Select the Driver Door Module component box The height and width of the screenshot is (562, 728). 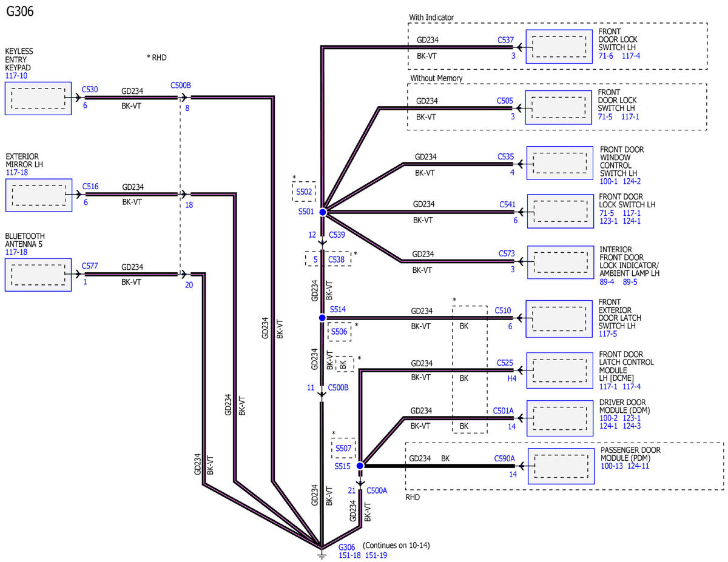(x=559, y=418)
